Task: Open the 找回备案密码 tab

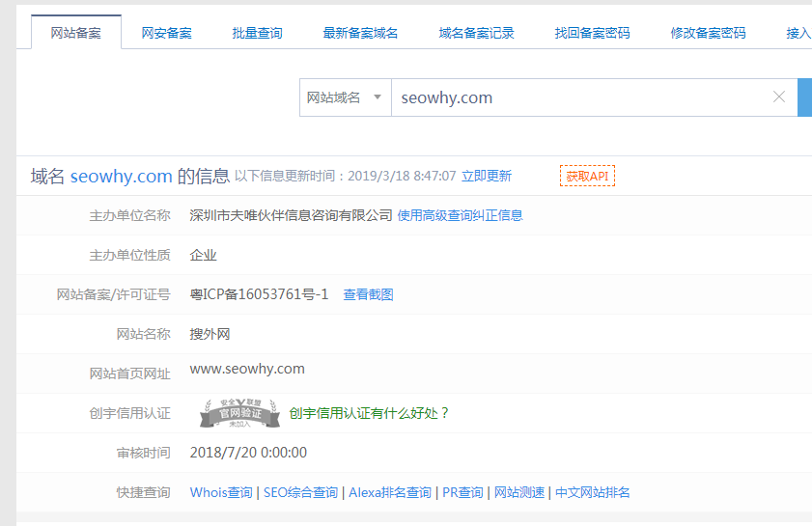Action: [x=592, y=33]
